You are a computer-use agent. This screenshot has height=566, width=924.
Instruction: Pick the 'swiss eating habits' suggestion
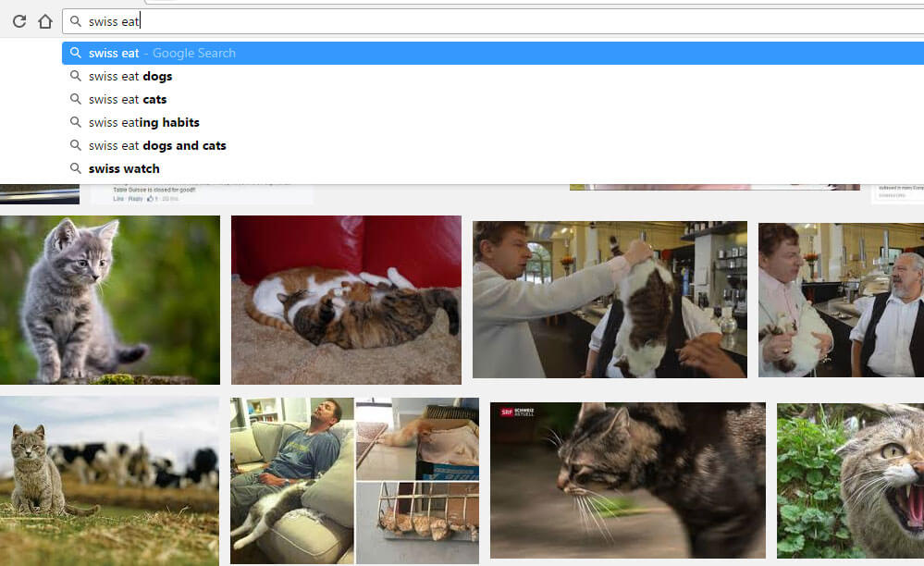click(x=493, y=122)
